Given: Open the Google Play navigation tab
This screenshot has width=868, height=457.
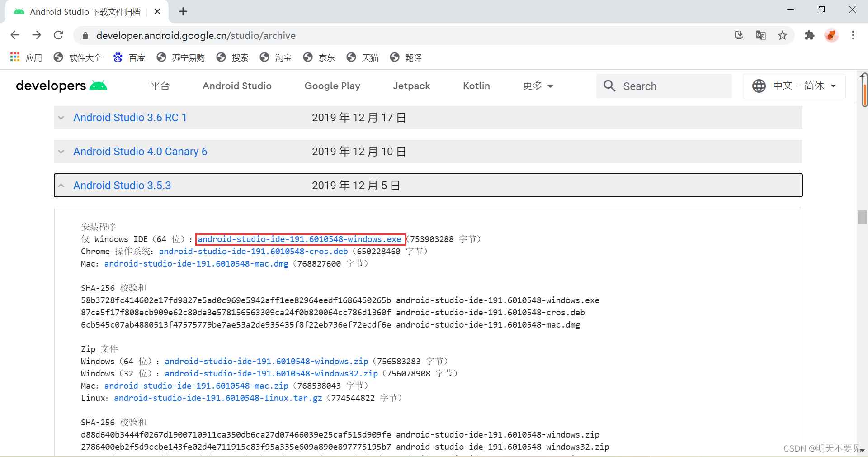Looking at the screenshot, I should tap(332, 86).
